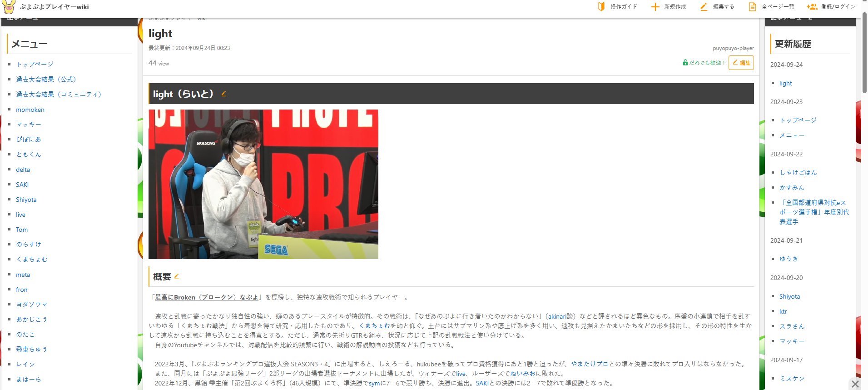Open the 操作ガイド guide icon

point(601,7)
